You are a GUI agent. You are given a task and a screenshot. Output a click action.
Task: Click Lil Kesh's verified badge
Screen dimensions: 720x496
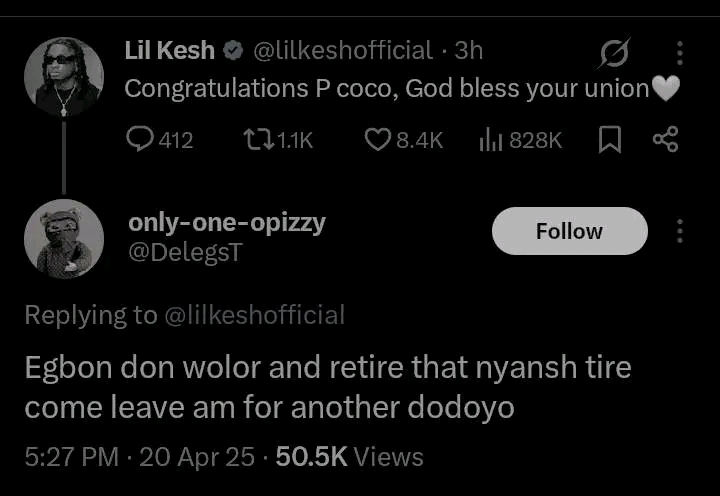tap(232, 50)
